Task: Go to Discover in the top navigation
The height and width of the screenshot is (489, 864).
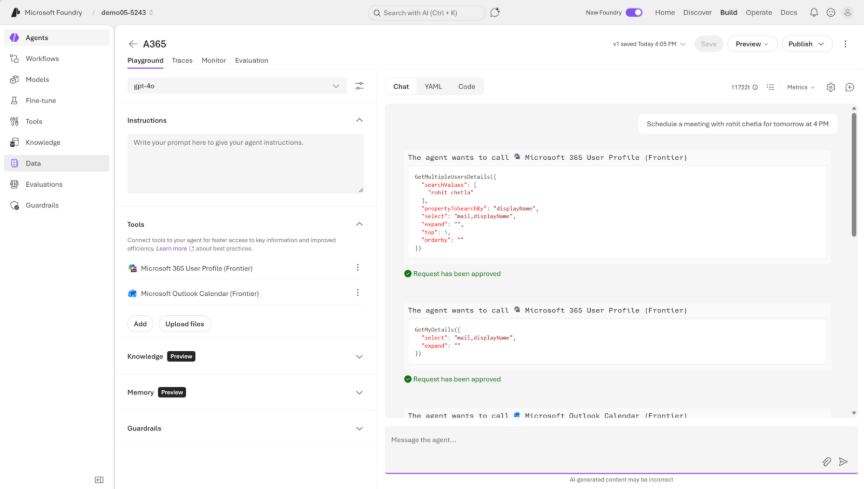Action: 698,12
